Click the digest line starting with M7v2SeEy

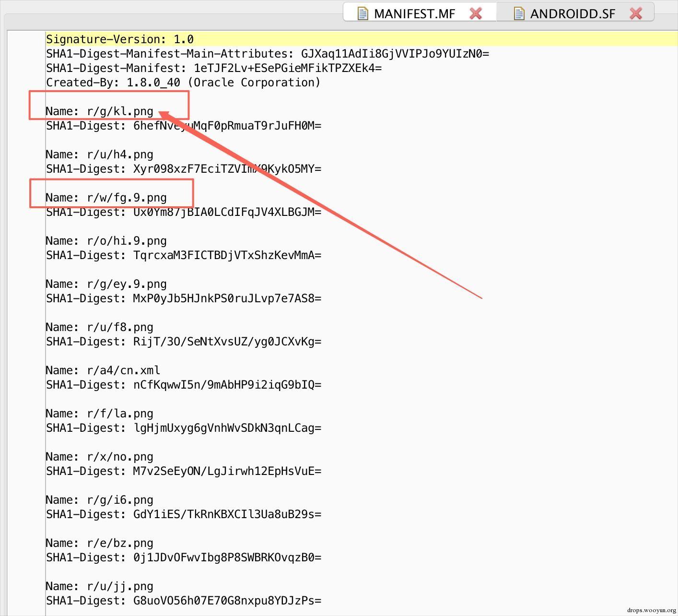tap(184, 471)
